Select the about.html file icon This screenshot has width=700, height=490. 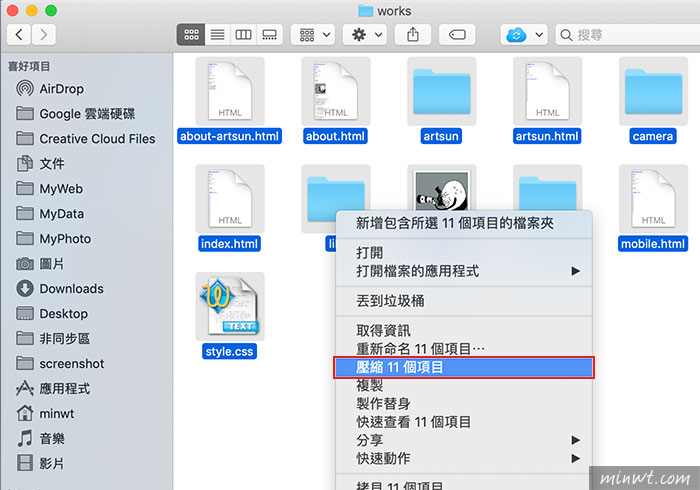pos(336,91)
